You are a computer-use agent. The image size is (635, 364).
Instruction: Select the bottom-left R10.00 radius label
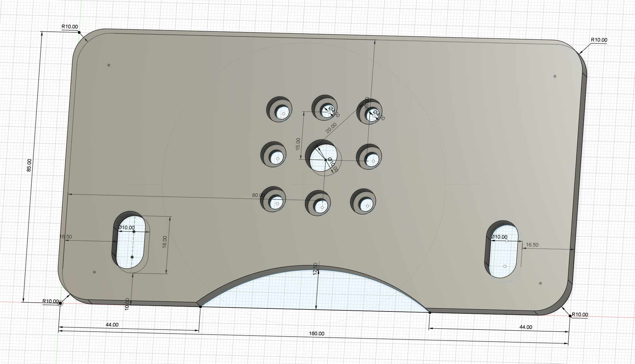[x=51, y=301]
